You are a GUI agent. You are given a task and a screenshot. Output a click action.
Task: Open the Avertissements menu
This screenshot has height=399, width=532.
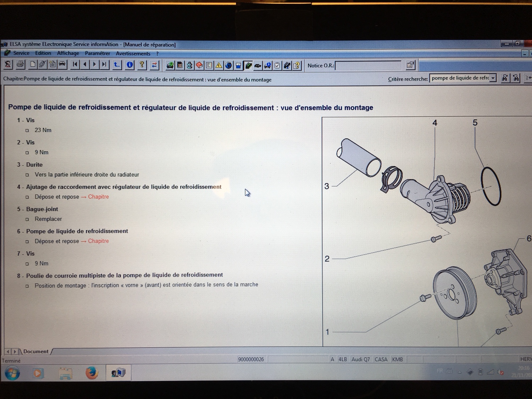point(133,54)
